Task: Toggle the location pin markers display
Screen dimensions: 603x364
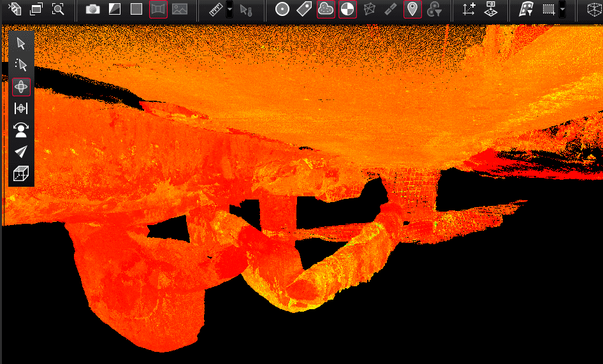Action: [412, 9]
